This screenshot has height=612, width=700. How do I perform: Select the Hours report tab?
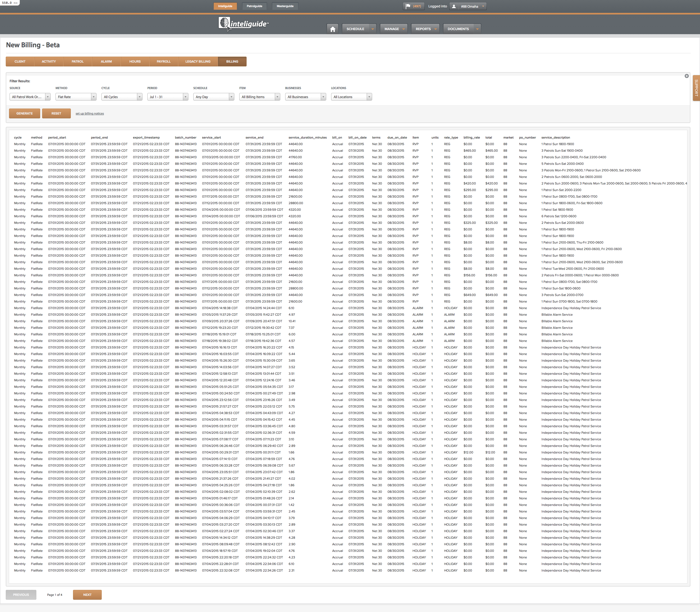(135, 62)
